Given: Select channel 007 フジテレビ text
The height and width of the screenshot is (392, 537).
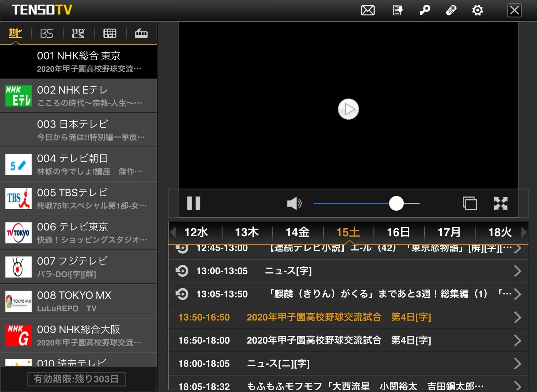Looking at the screenshot, I should (72, 261).
